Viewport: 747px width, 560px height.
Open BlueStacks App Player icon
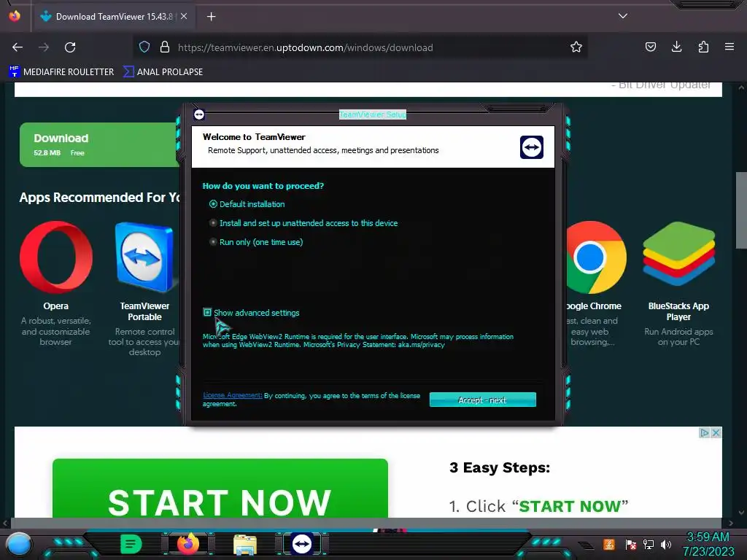click(679, 254)
